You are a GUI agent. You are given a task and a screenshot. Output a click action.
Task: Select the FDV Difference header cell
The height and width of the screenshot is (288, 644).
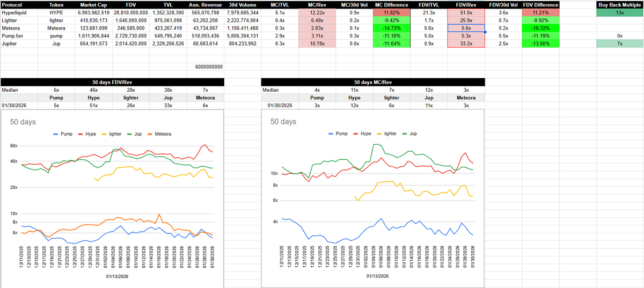pos(540,4)
